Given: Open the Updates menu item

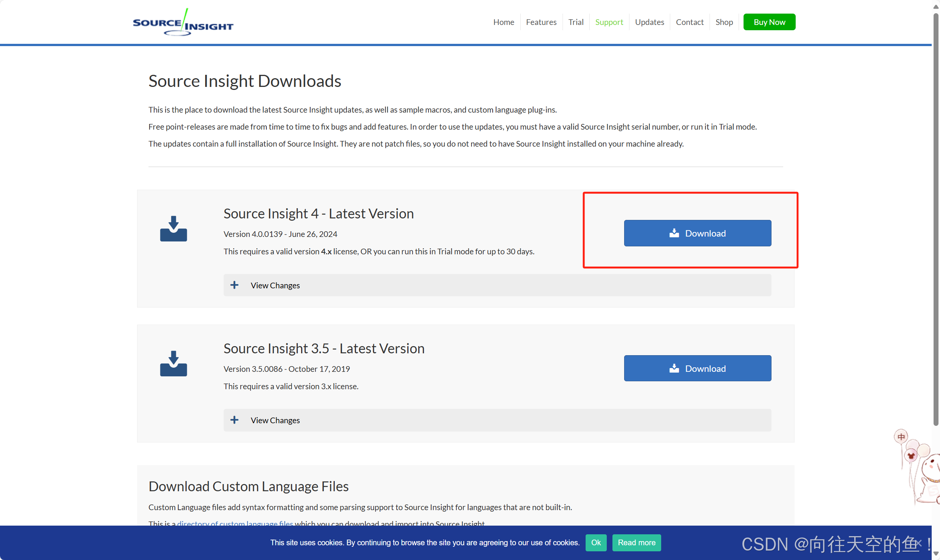Looking at the screenshot, I should pos(649,22).
